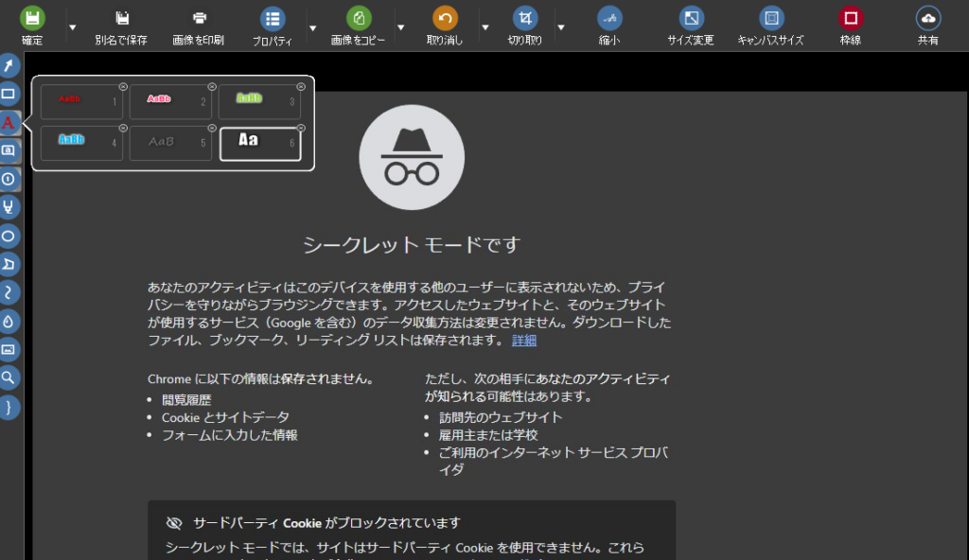Click the 詳細 link
Image resolution: width=969 pixels, height=560 pixels.
pyautogui.click(x=524, y=341)
